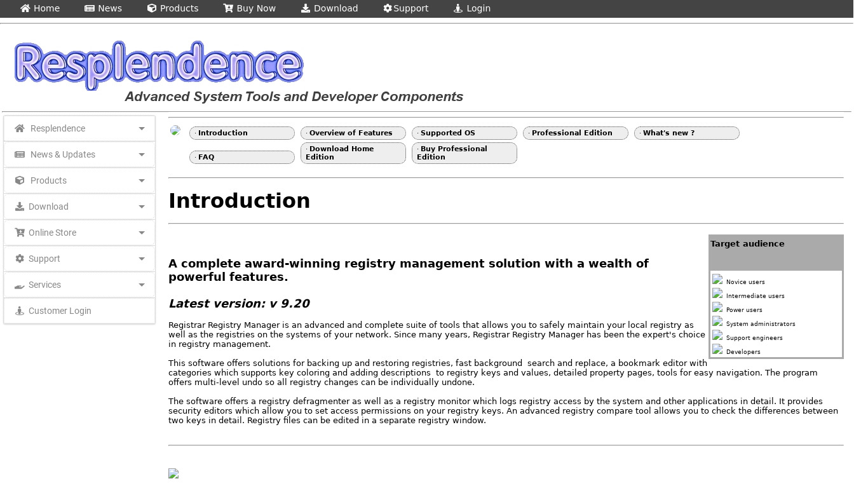The height and width of the screenshot is (488, 868).
Task: Click the cart icon in Online Store sidebar row
Action: [20, 233]
